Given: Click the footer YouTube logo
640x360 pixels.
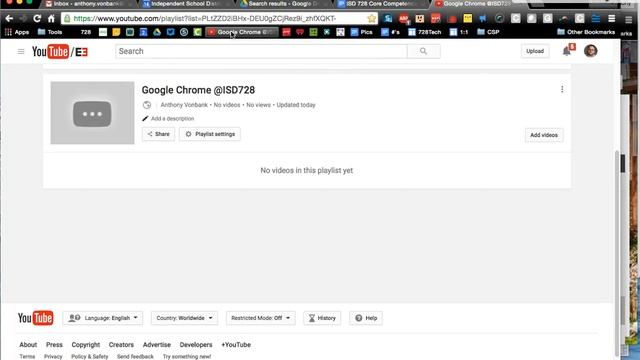Looking at the screenshot, I should point(36,318).
